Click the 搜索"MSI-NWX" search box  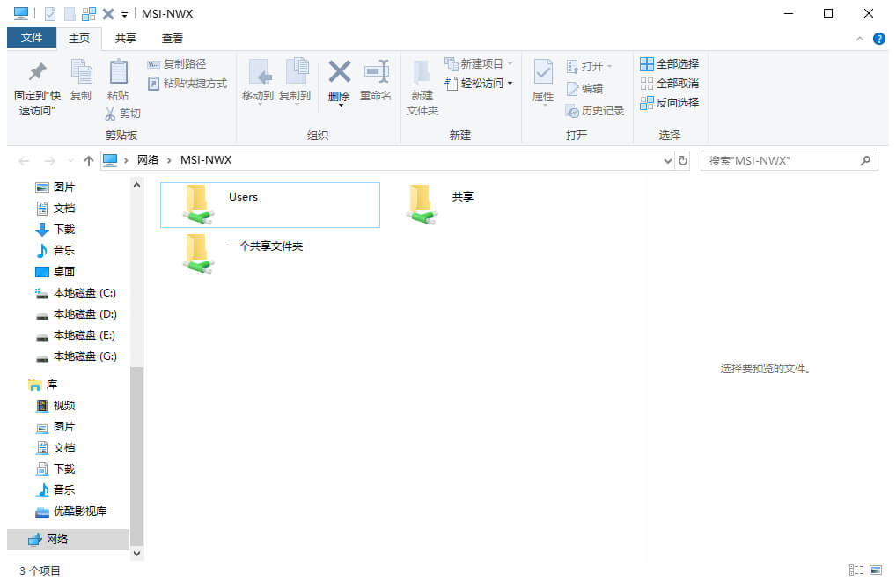click(779, 161)
